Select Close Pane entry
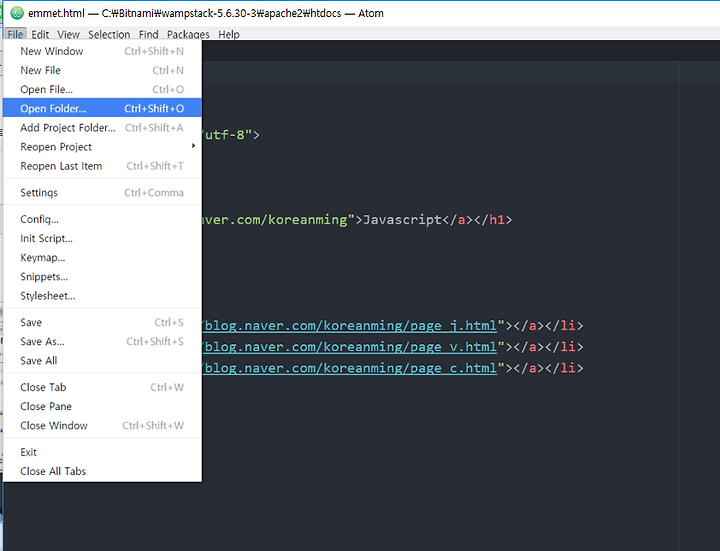Screen dimensions: 720x551 coord(102,406)
